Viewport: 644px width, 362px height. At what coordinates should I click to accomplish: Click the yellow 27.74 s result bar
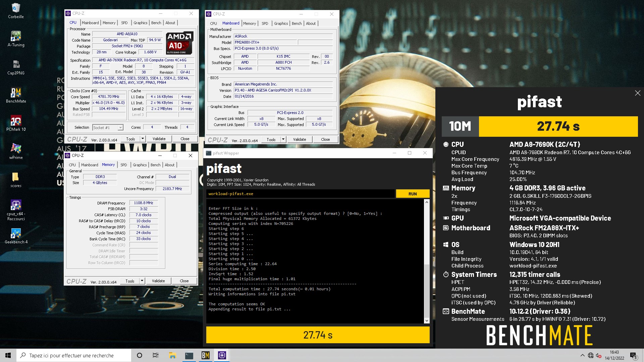point(318,335)
